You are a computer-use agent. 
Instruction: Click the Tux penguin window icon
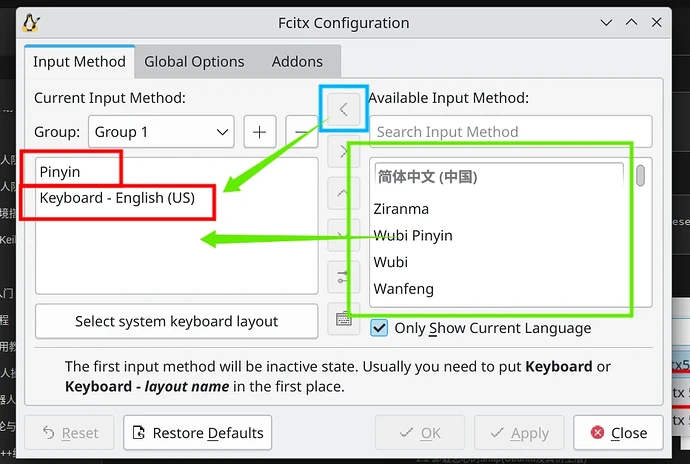(x=30, y=22)
